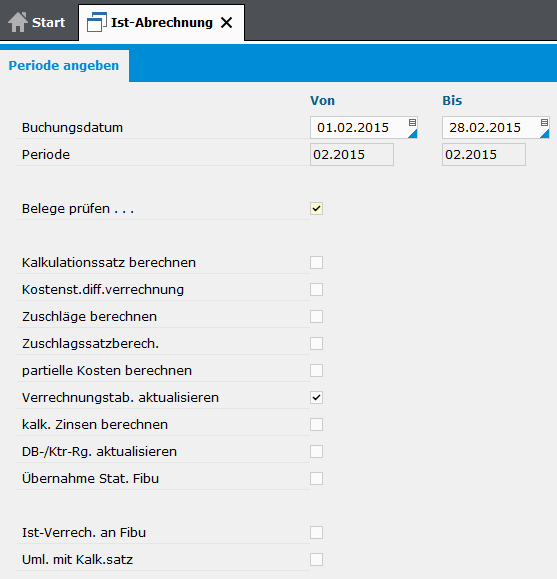Enable Kalkulationssatz berechnen checkbox
Image resolution: width=557 pixels, height=579 pixels.
click(317, 263)
